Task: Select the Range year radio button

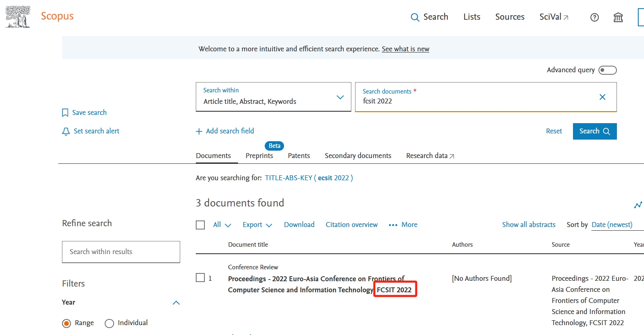Action: coord(66,324)
